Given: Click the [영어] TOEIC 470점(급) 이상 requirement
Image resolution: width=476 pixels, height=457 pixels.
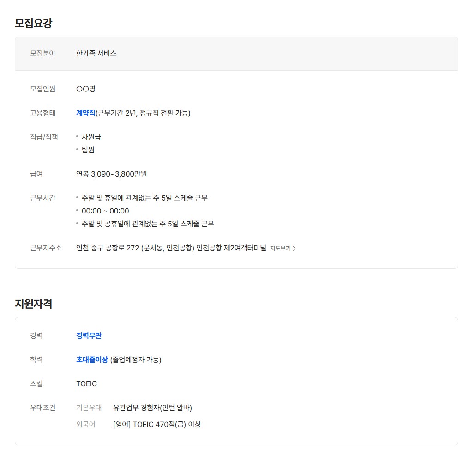Looking at the screenshot, I should [157, 424].
